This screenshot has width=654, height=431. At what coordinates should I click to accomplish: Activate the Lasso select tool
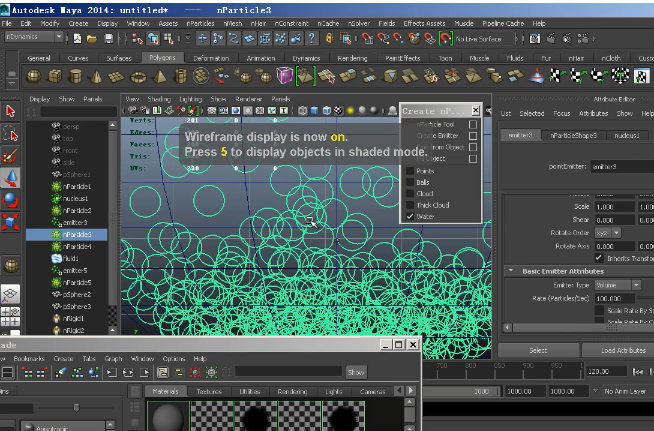[10, 134]
